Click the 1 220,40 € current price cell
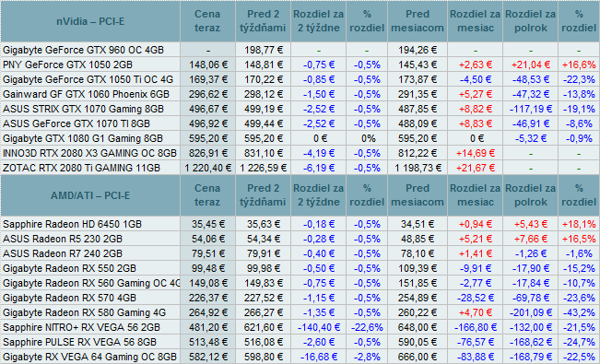The height and width of the screenshot is (364, 600). (207, 168)
